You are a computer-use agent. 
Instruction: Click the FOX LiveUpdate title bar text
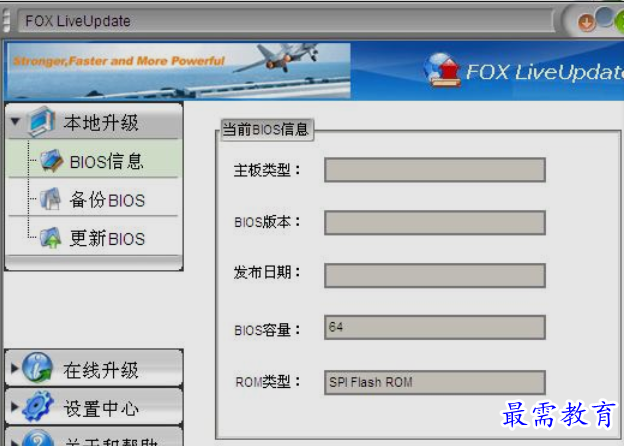pyautogui.click(x=78, y=21)
